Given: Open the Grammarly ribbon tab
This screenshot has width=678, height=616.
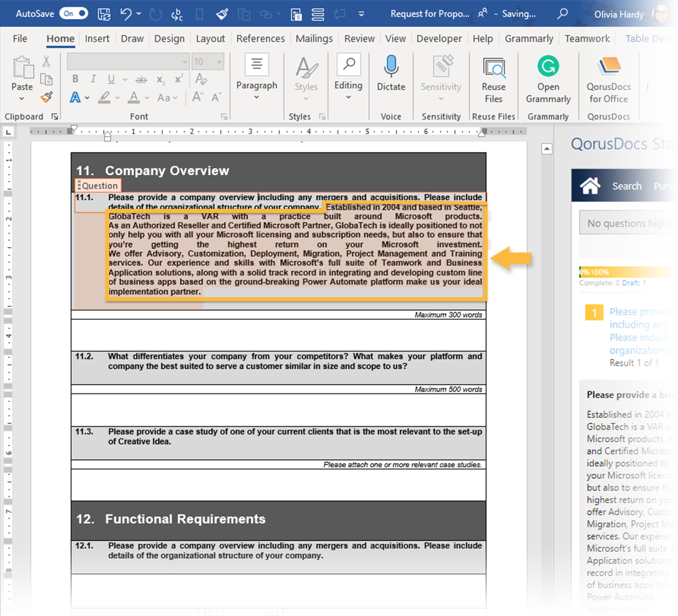Looking at the screenshot, I should click(x=529, y=39).
